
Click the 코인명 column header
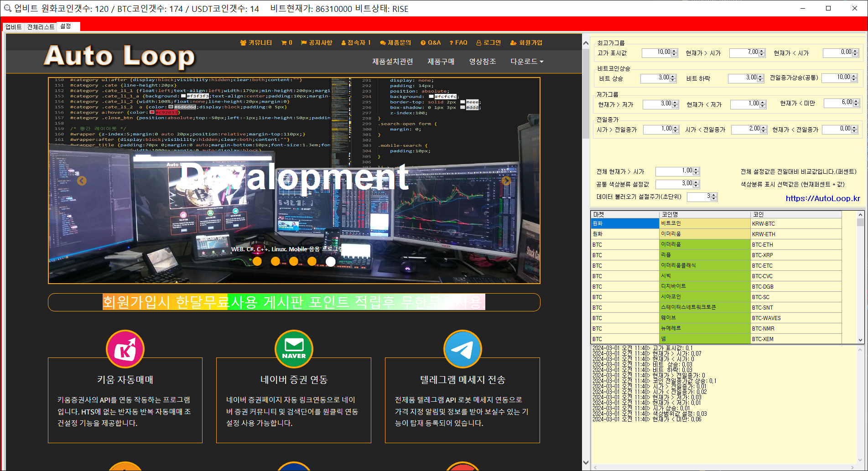click(x=705, y=214)
